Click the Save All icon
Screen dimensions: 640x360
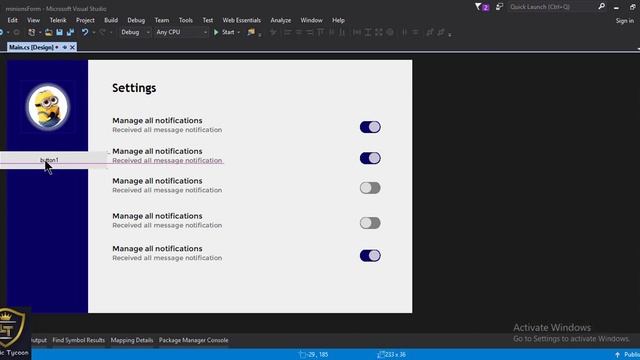[x=70, y=32]
